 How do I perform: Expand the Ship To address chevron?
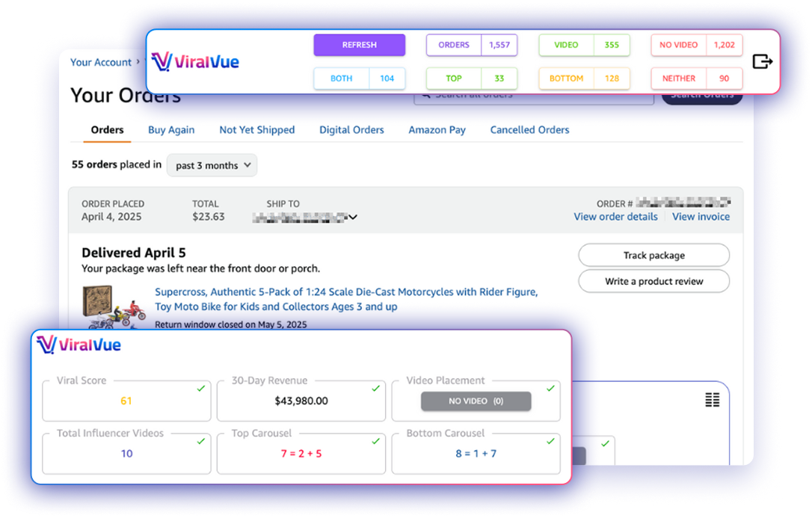(353, 218)
